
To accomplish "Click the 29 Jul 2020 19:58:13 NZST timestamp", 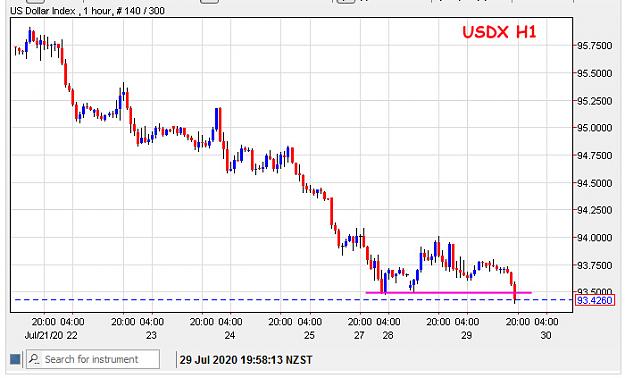I will pos(246,360).
